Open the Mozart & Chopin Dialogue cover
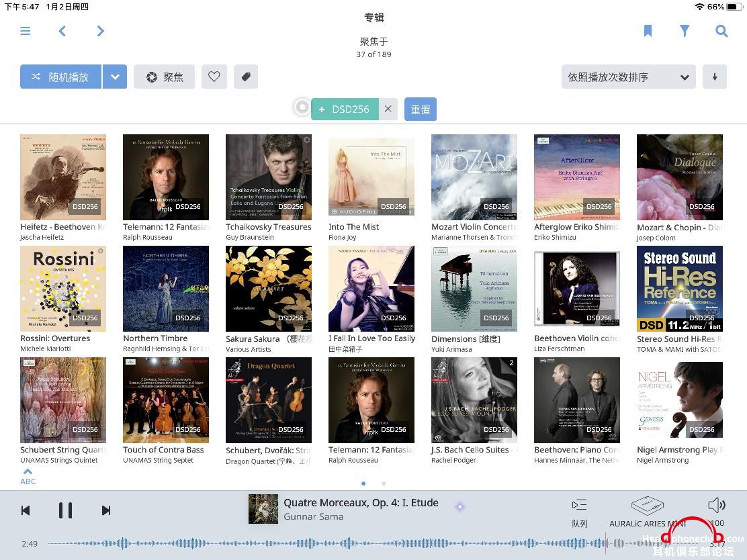 (x=680, y=177)
